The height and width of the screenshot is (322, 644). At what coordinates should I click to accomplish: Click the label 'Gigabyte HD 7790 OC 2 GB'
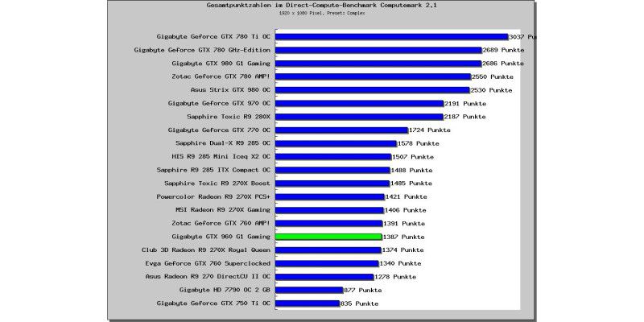(x=225, y=290)
